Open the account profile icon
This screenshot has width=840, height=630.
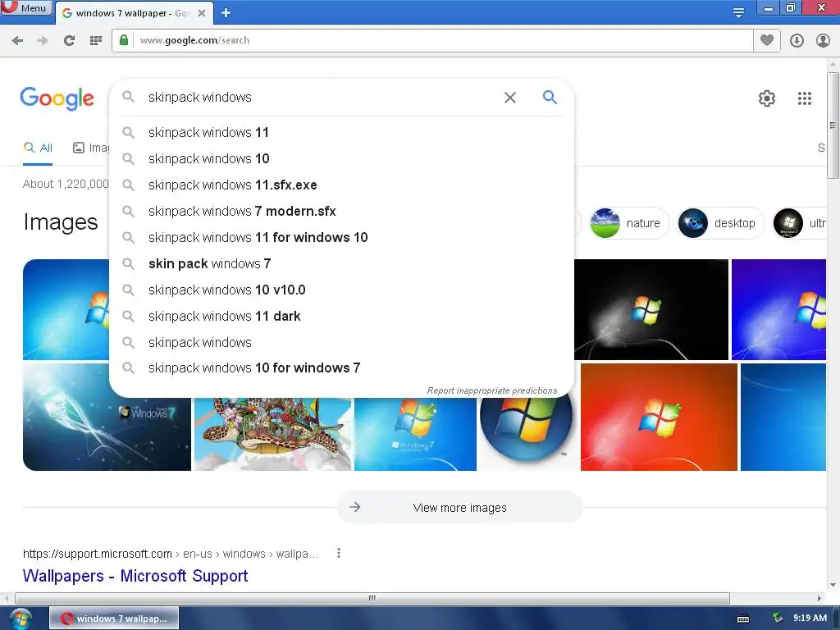click(x=823, y=40)
